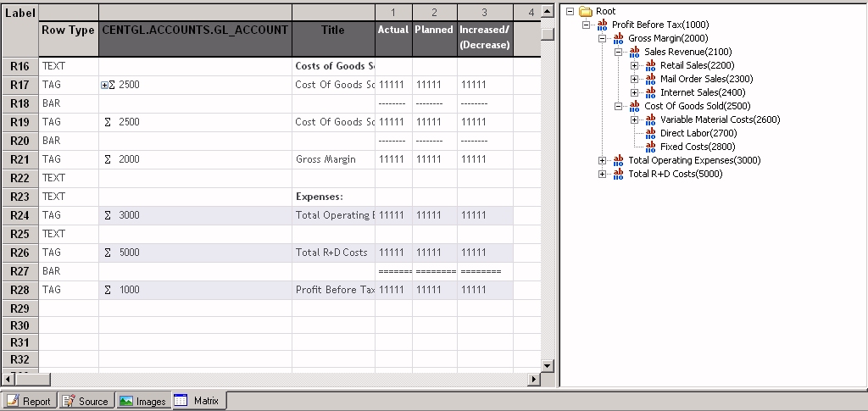This screenshot has height=411, width=868.
Task: Click the Cost Of Goods Sold field icon
Action: [634, 106]
